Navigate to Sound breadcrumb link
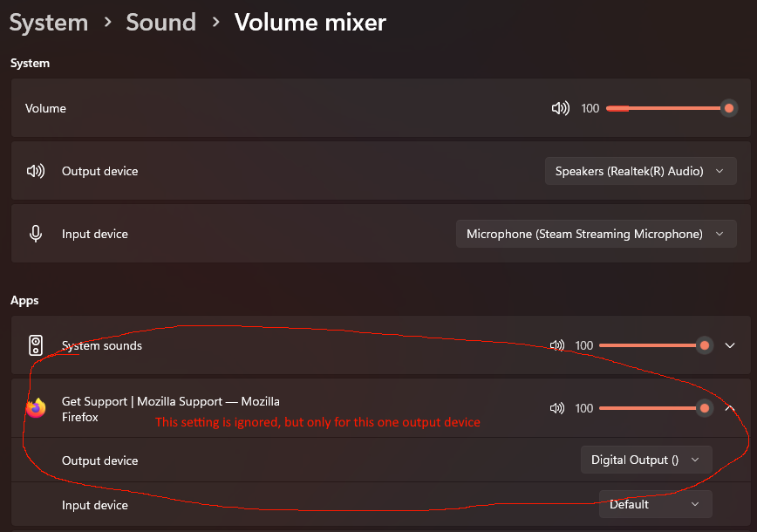Viewport: 757px width, 532px height. click(160, 22)
